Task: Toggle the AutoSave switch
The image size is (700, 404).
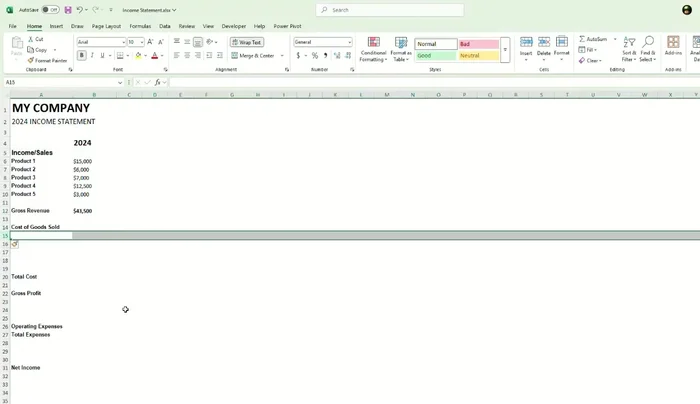Action: point(49,10)
